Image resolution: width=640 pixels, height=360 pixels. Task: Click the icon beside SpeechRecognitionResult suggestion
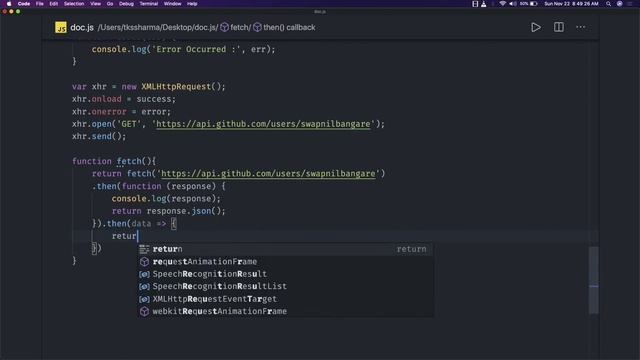144,274
